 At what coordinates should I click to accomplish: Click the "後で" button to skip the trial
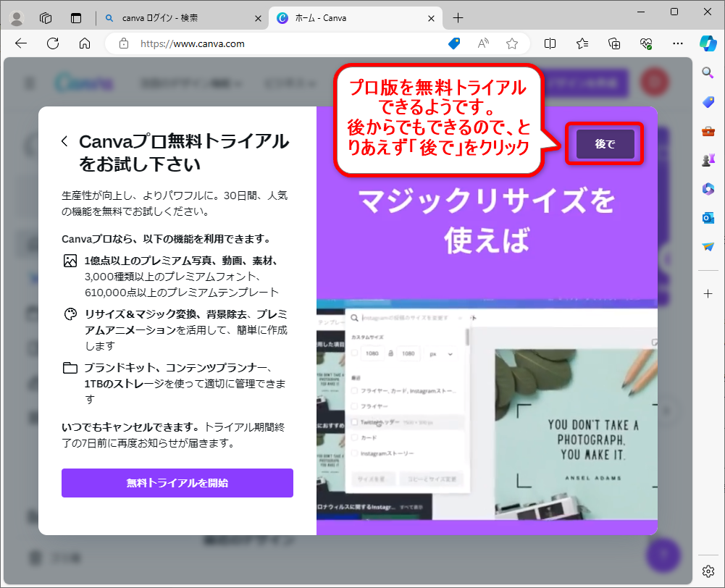coord(605,144)
